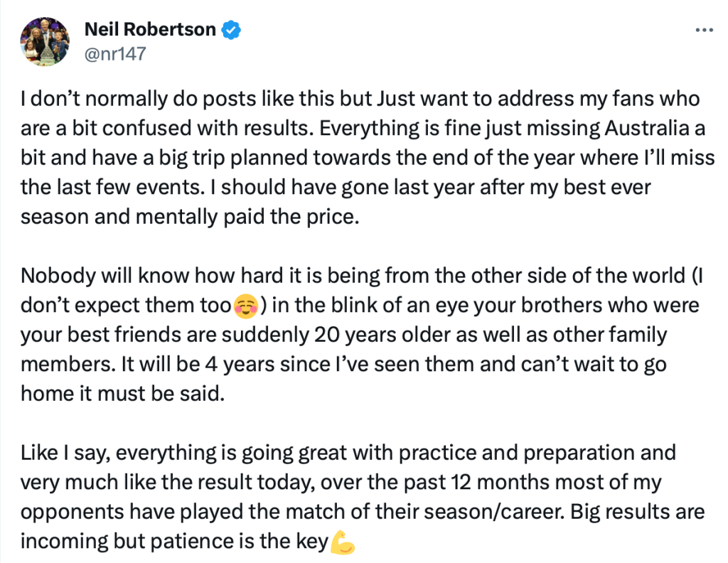Click the phrase "patience is the key"
This screenshot has height=563, width=728.
point(258,542)
